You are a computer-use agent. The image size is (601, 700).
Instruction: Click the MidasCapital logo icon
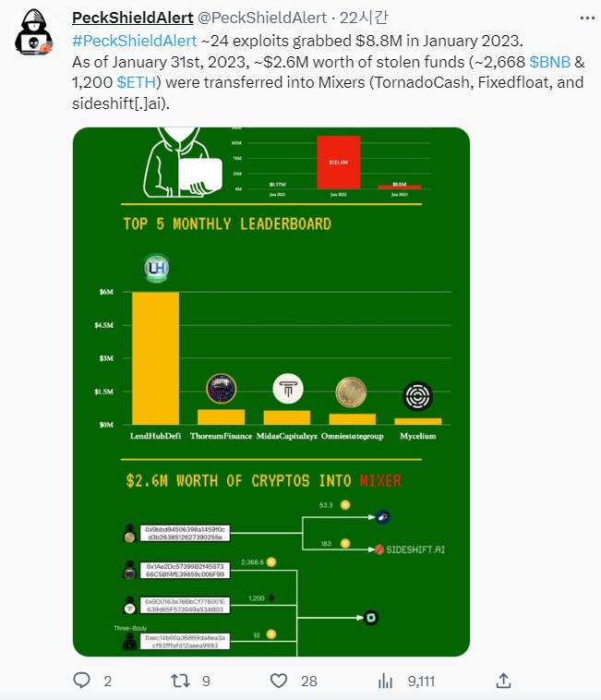click(x=287, y=391)
